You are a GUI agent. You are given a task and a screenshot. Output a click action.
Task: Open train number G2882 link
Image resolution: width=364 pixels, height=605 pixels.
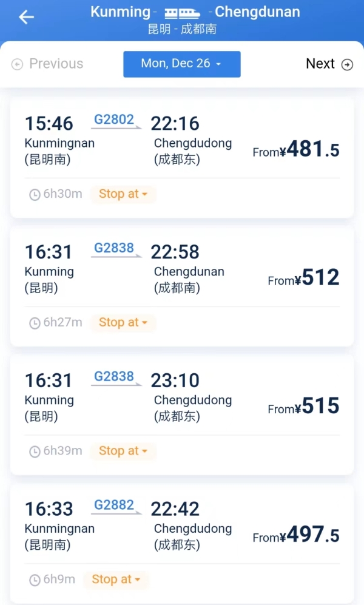(x=114, y=505)
